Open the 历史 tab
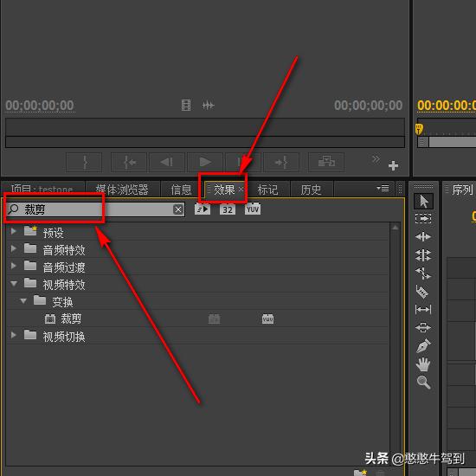The width and height of the screenshot is (476, 476). [x=312, y=190]
